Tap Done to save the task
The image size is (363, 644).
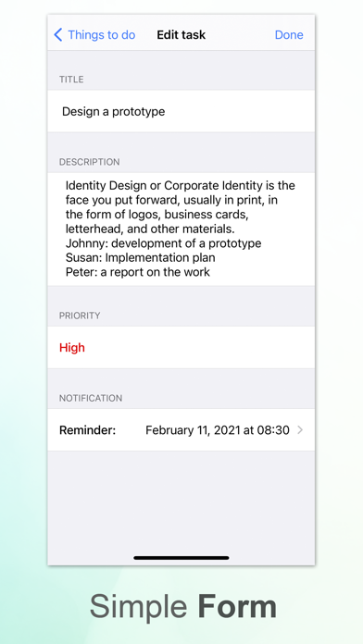pyautogui.click(x=289, y=35)
